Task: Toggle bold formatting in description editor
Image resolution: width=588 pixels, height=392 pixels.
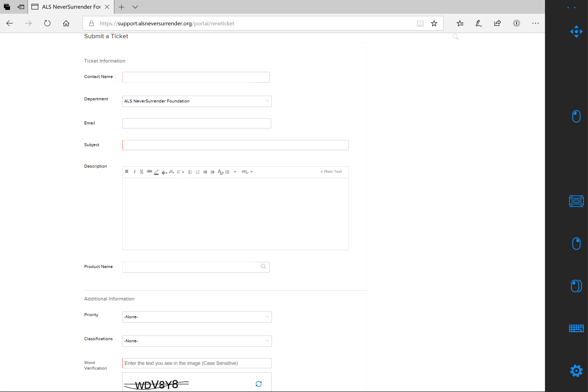Action: coord(127,172)
